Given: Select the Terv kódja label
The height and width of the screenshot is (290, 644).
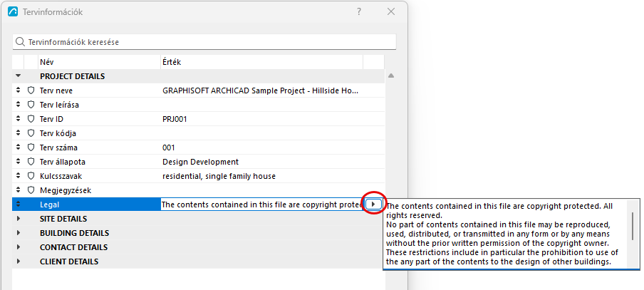Looking at the screenshot, I should coord(58,133).
